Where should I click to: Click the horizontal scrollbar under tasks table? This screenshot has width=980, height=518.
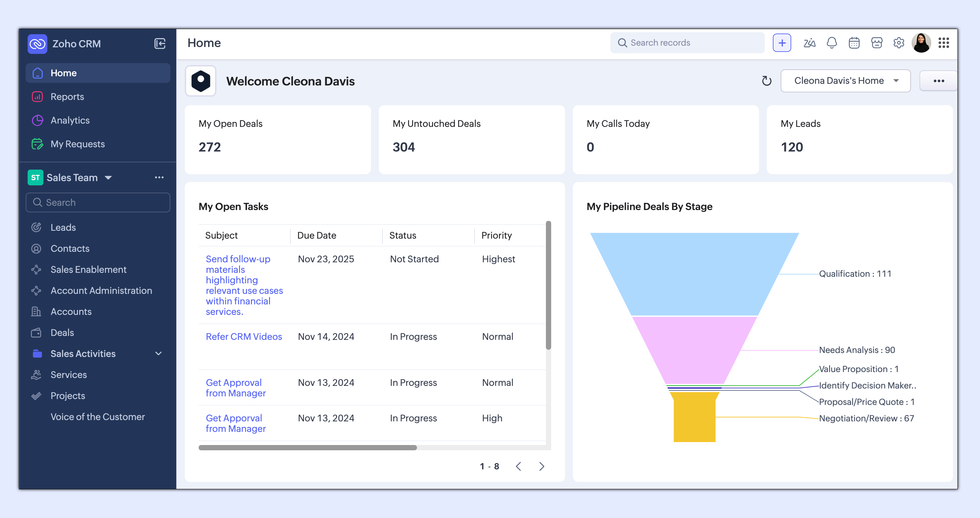(x=307, y=448)
